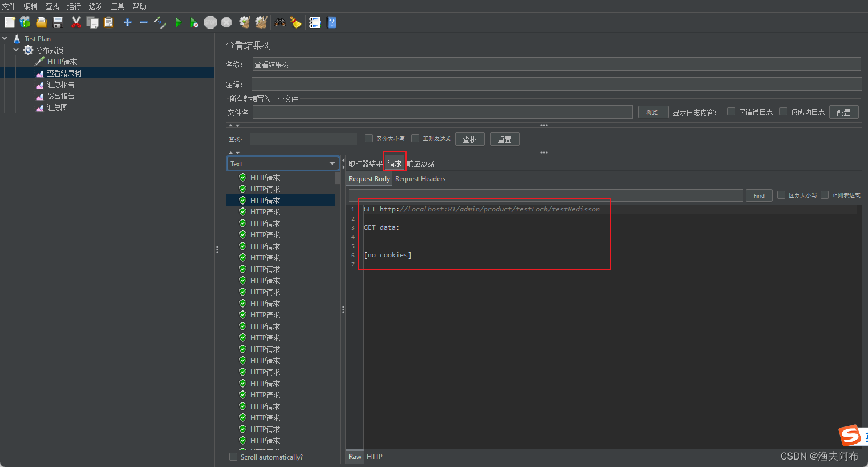
Task: Click the 配置 button
Action: (843, 112)
